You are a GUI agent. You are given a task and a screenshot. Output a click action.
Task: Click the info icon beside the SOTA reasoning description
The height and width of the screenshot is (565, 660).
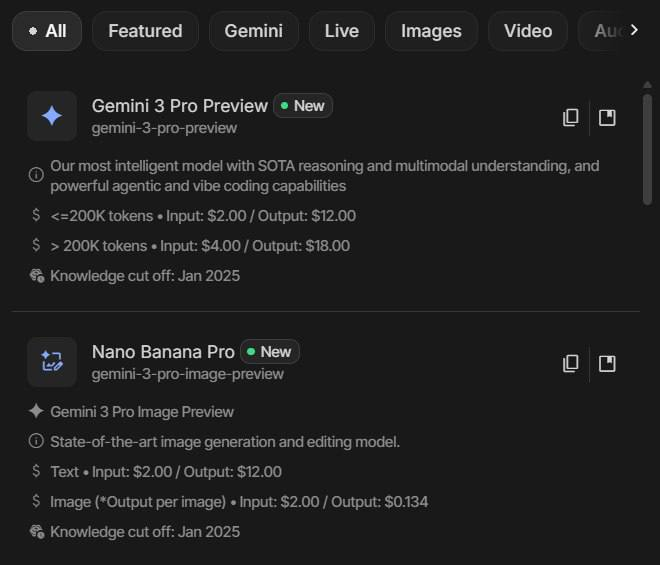pyautogui.click(x=36, y=174)
